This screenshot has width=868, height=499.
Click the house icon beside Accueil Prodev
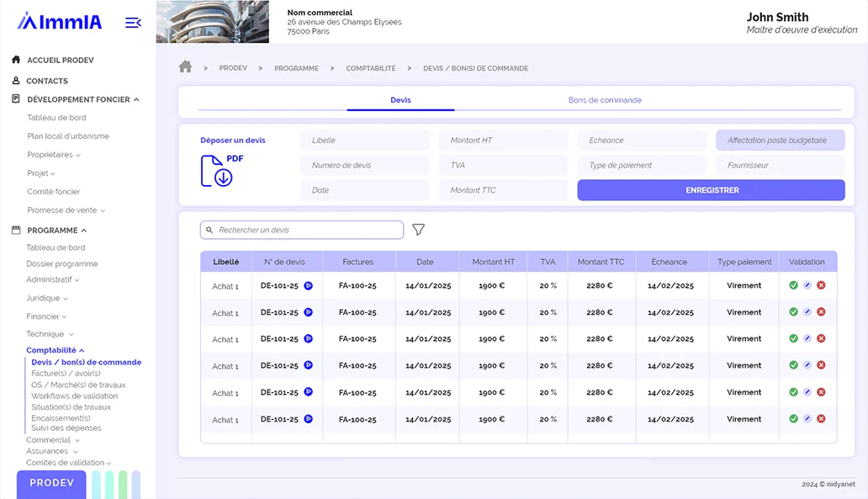coord(16,59)
